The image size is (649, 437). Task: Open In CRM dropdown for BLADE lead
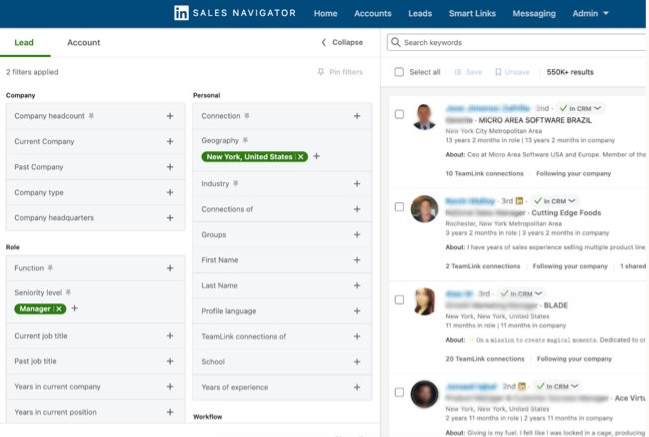pos(521,294)
